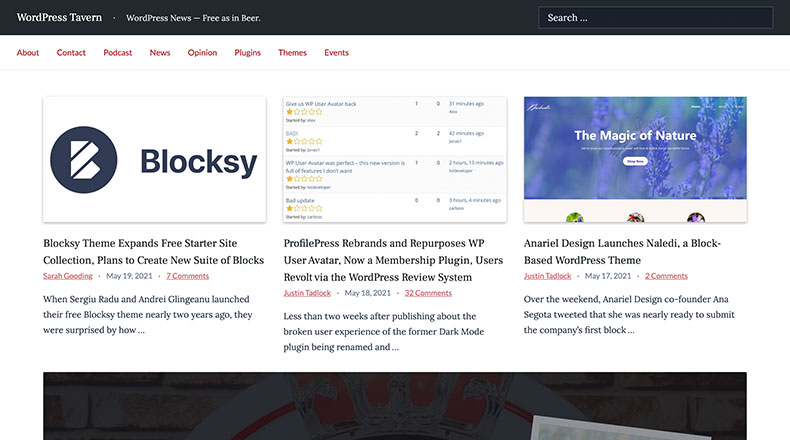The width and height of the screenshot is (790, 440).
Task: Open the Themes menu item
Action: [x=292, y=52]
